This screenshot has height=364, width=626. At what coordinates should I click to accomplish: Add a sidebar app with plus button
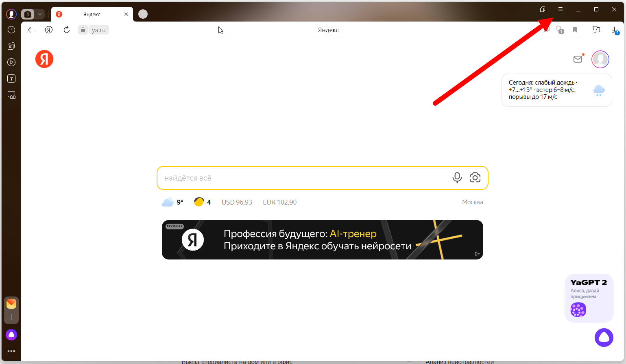[x=11, y=317]
